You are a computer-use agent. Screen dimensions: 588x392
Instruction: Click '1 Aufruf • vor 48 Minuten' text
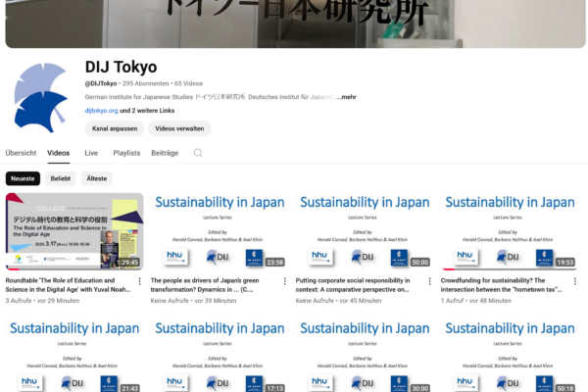coord(478,301)
